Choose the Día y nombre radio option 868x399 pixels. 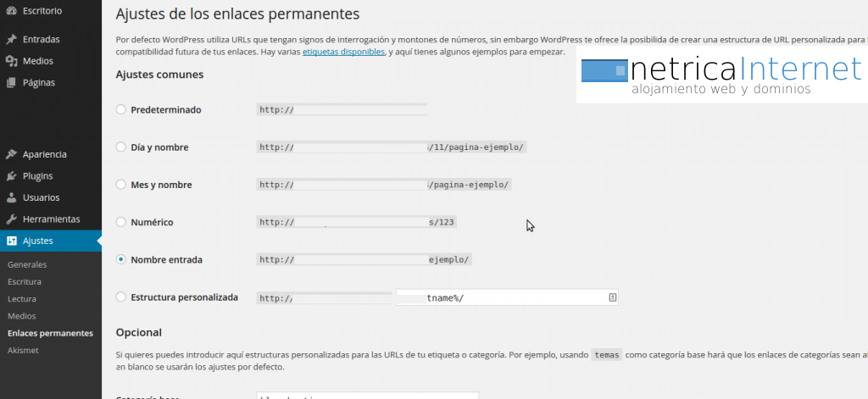point(121,147)
